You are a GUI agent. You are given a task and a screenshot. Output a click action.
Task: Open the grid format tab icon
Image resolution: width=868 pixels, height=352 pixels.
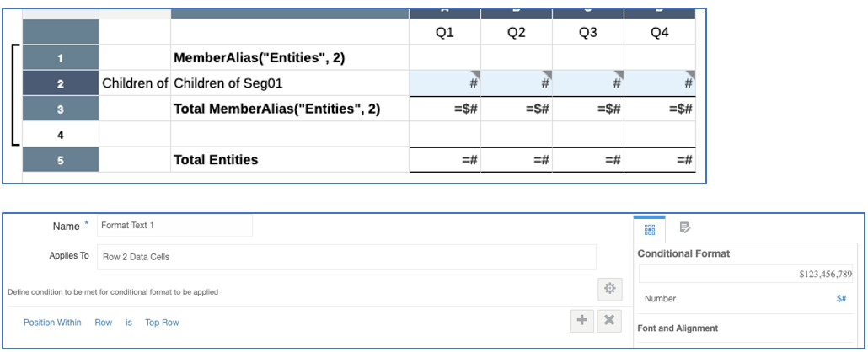click(649, 228)
